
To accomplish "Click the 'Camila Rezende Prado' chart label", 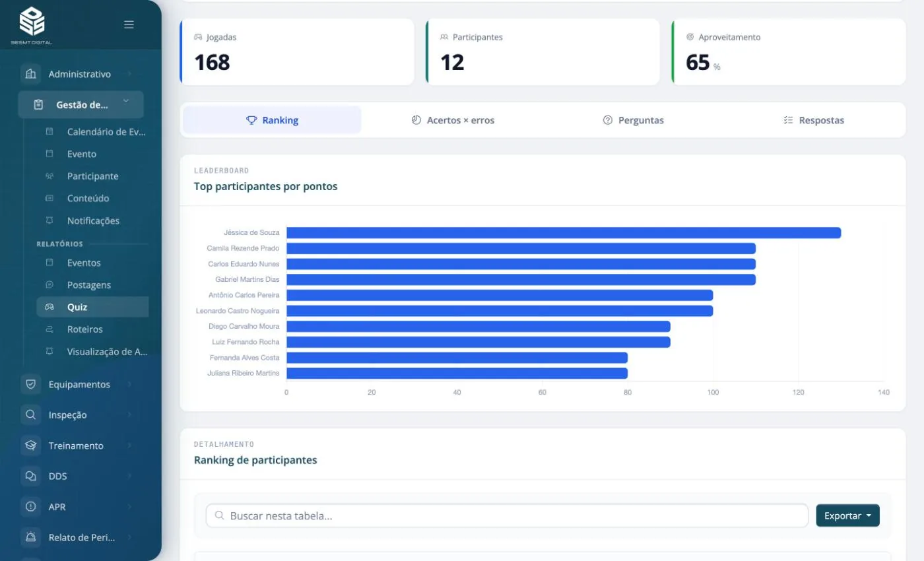I will [243, 248].
